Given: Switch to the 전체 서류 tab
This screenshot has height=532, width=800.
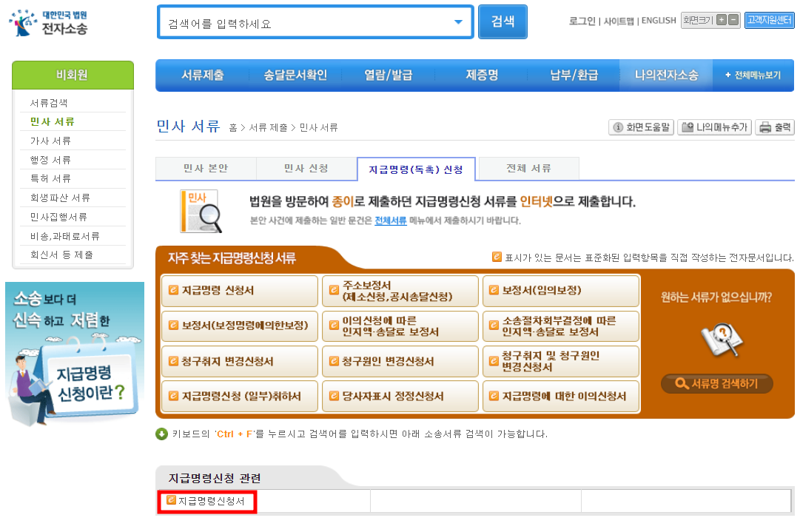Looking at the screenshot, I should pos(528,169).
